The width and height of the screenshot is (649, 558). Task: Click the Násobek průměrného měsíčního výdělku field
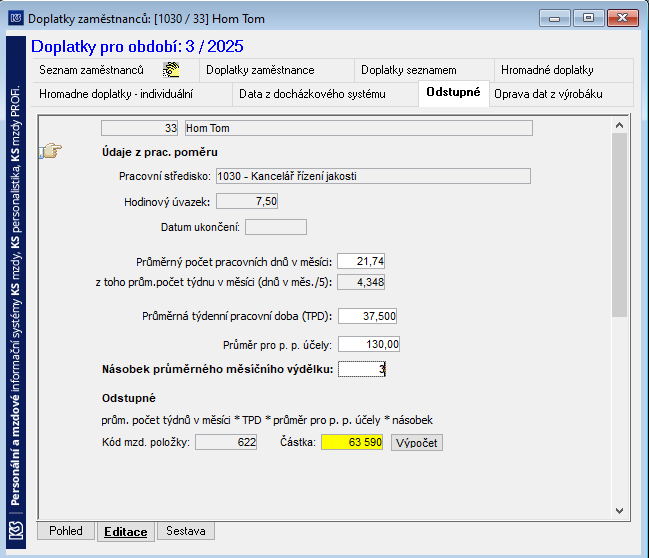pos(362,369)
